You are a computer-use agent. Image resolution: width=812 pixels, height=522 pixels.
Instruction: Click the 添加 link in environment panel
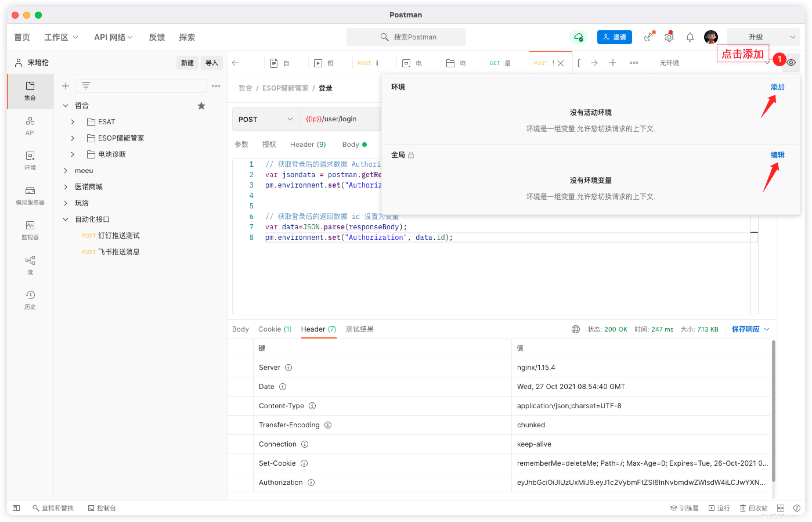click(777, 87)
